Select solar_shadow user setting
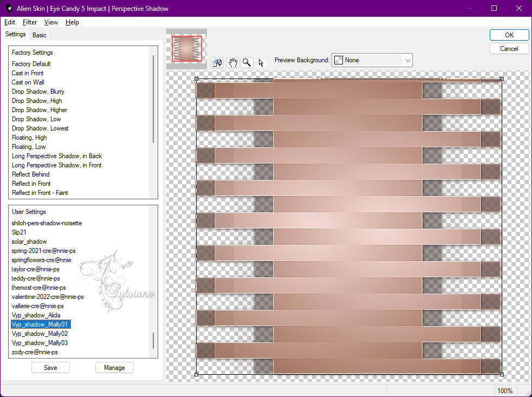Viewport: 532px width, 397px height. point(29,241)
